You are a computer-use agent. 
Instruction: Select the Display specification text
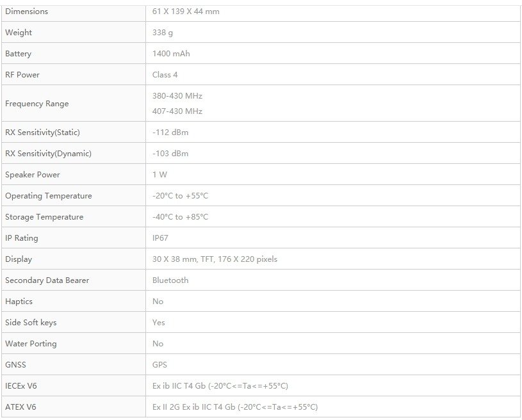point(215,259)
